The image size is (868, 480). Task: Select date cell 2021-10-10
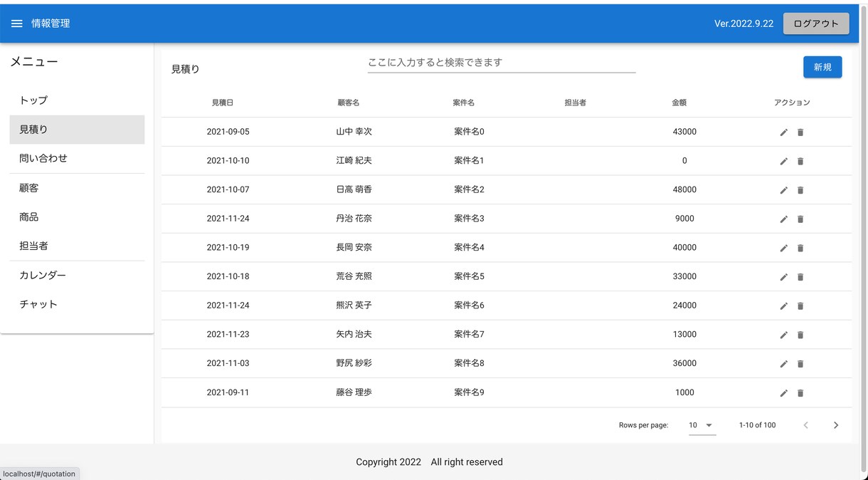pyautogui.click(x=228, y=161)
